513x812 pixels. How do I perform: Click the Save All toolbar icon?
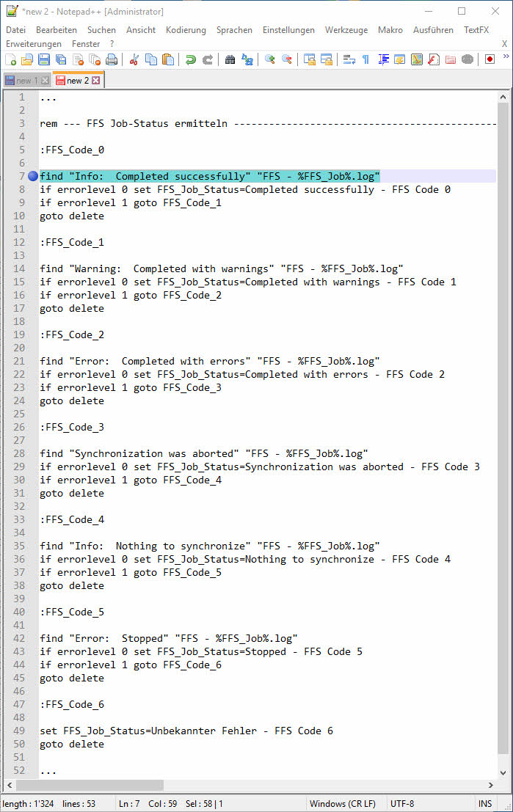61,59
